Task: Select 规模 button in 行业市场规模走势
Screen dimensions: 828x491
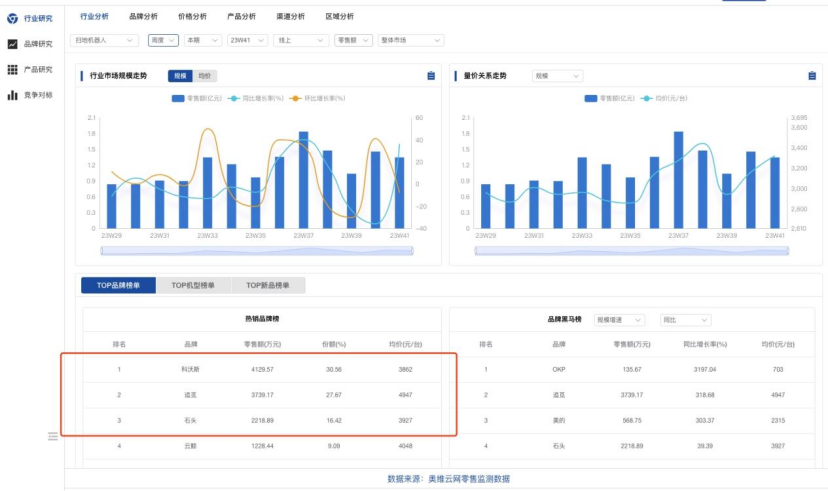Action: 179,76
